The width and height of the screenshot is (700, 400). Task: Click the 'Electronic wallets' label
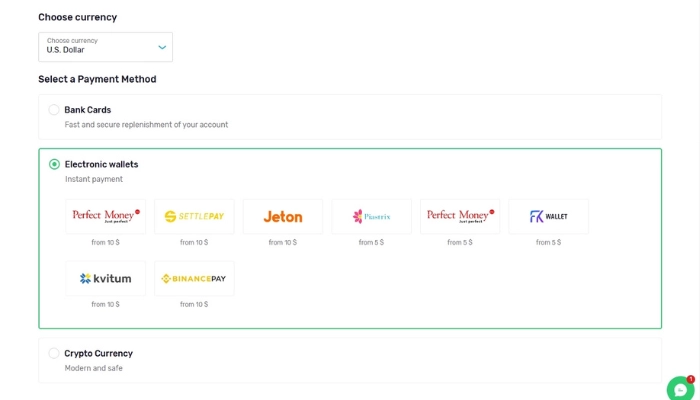(x=101, y=164)
